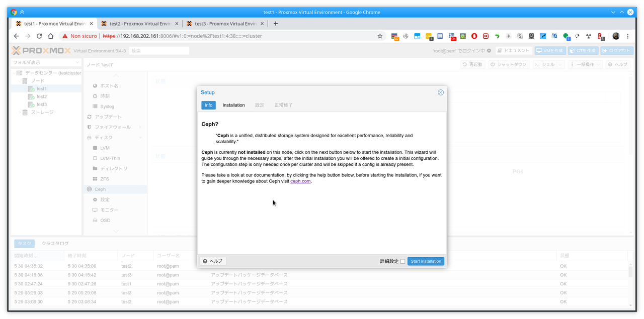Close the Ceph Setup dialog

click(440, 92)
